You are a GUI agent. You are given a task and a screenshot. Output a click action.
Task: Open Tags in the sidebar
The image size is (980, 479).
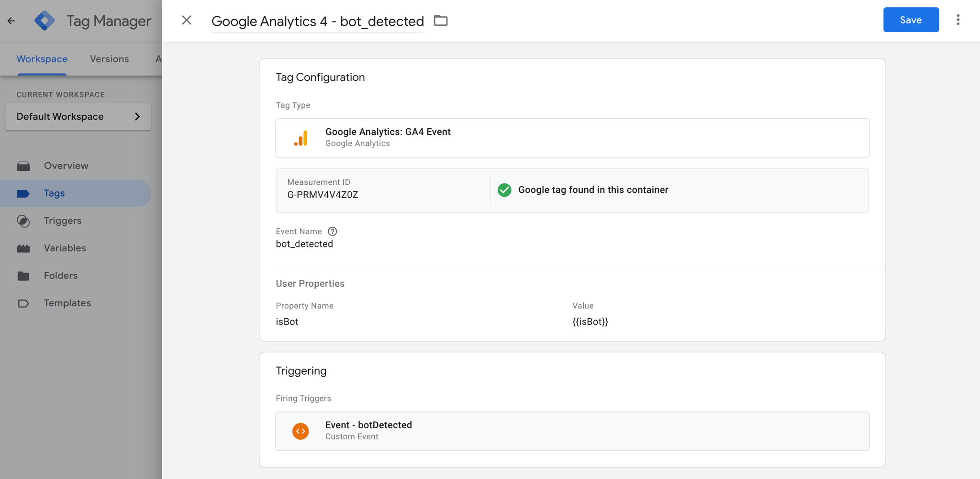click(76, 193)
